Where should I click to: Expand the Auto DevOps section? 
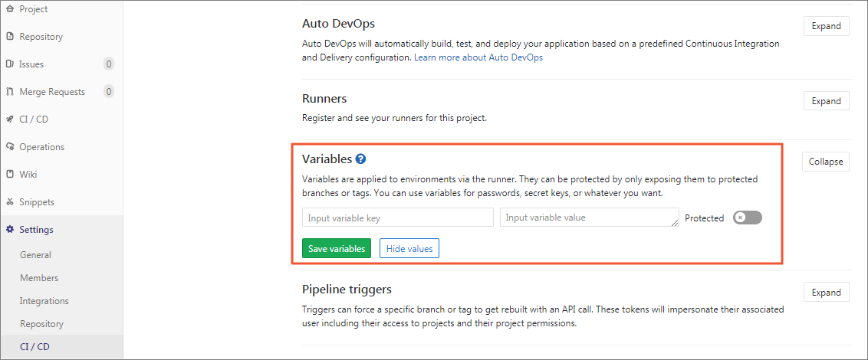pos(826,26)
